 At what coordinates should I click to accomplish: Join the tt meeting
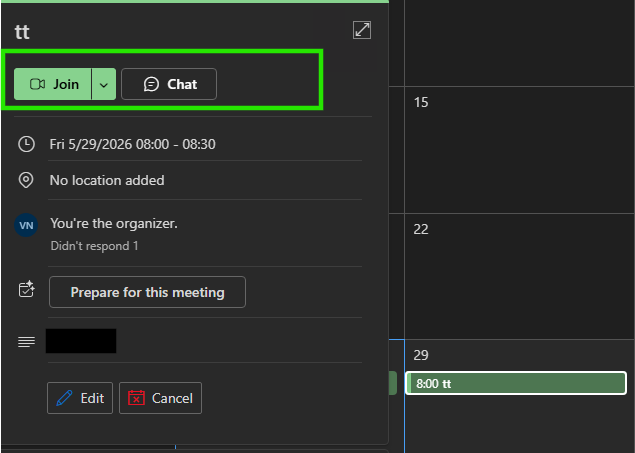(x=53, y=84)
